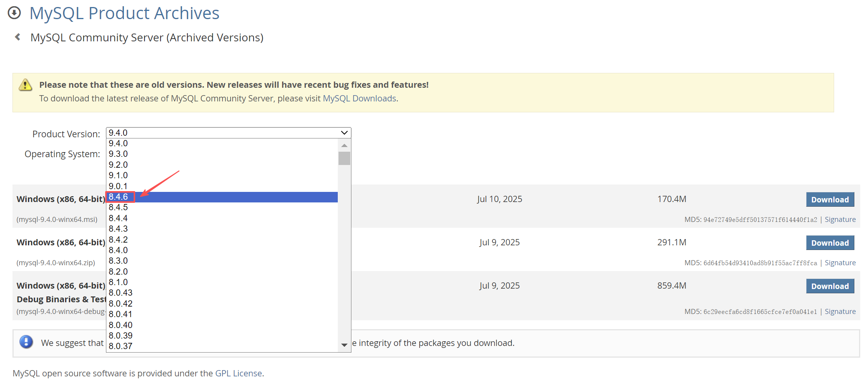Viewport: 868px width, 383px height.
Task: Choose version 8.1.0 option
Action: tap(222, 282)
